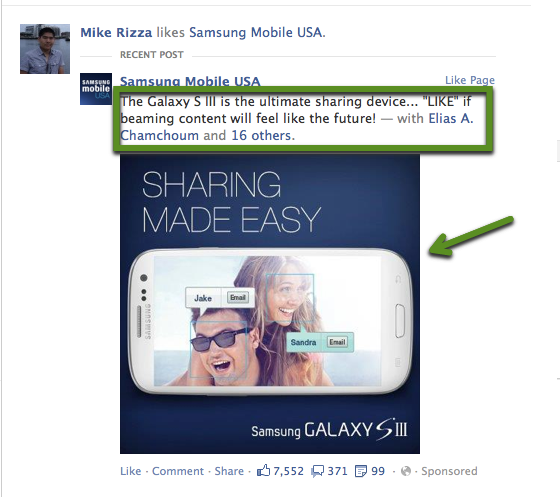Like the Samsung post
This screenshot has height=497, width=560.
[131, 471]
